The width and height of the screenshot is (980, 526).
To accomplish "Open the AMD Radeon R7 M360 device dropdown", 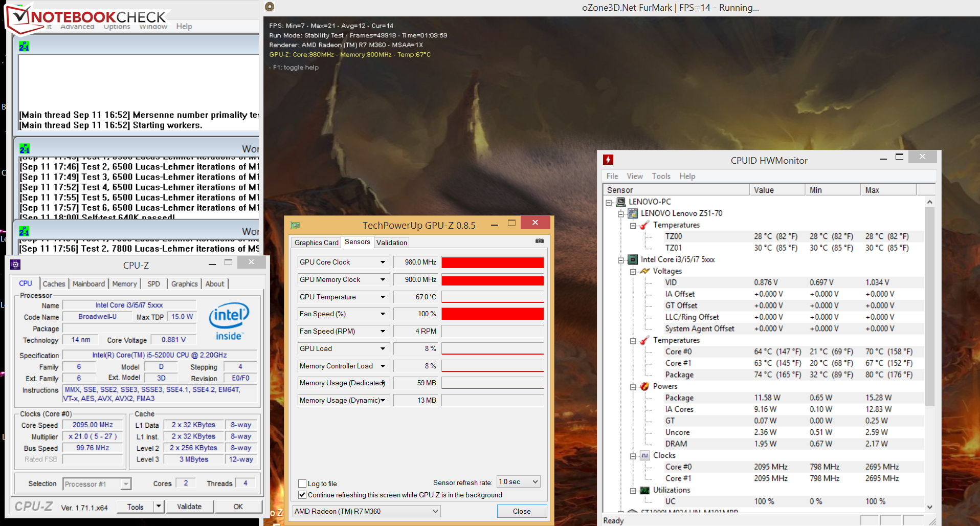I will tap(366, 511).
